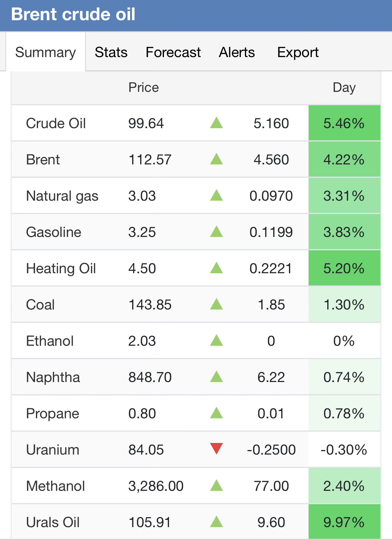392x539 pixels.
Task: Select the Alerts tab
Action: click(x=237, y=52)
